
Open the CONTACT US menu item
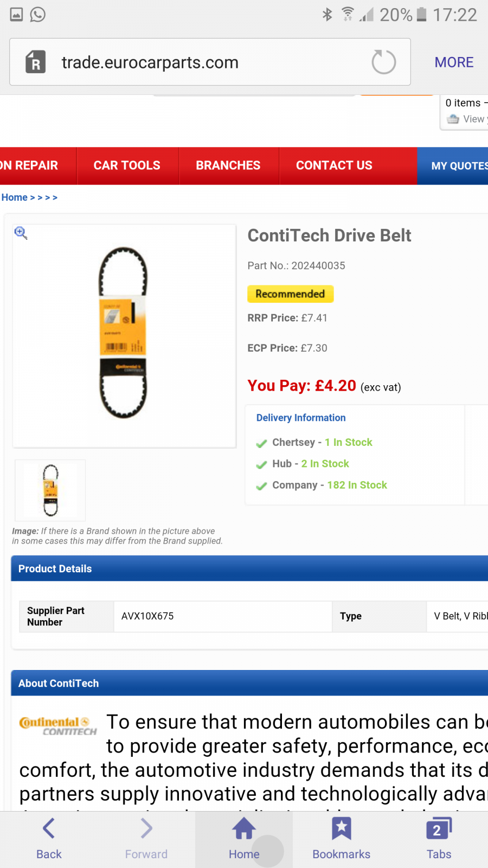click(x=334, y=165)
